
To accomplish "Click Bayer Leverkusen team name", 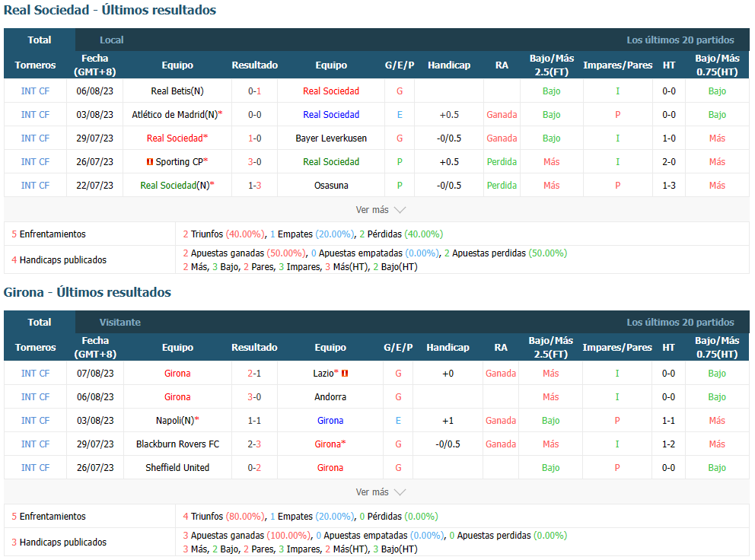I will click(x=331, y=138).
